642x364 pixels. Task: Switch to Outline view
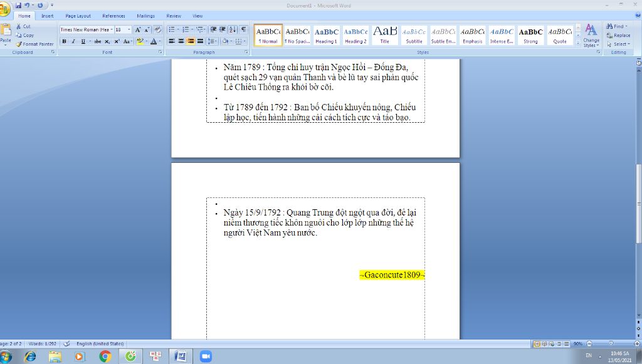pyautogui.click(x=559, y=344)
